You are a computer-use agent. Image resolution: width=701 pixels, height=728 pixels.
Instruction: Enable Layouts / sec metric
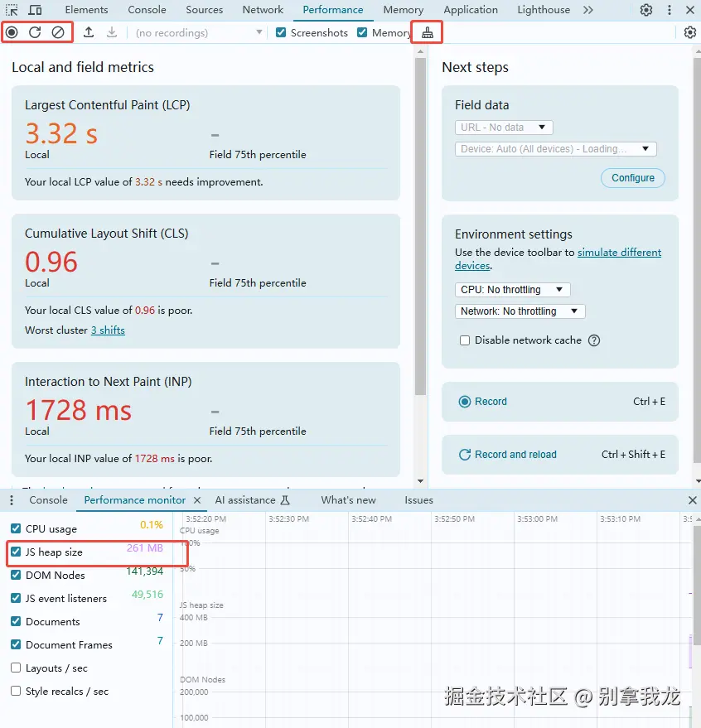(x=16, y=668)
